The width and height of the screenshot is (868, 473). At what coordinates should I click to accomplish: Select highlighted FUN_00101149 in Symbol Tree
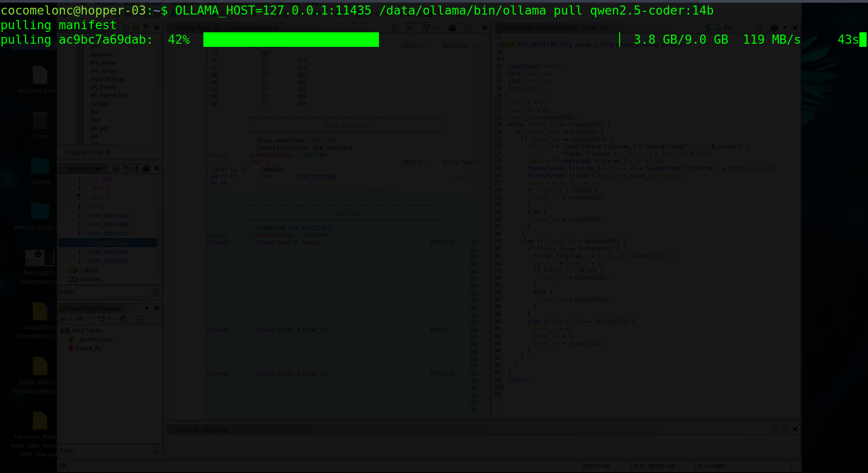(x=109, y=243)
